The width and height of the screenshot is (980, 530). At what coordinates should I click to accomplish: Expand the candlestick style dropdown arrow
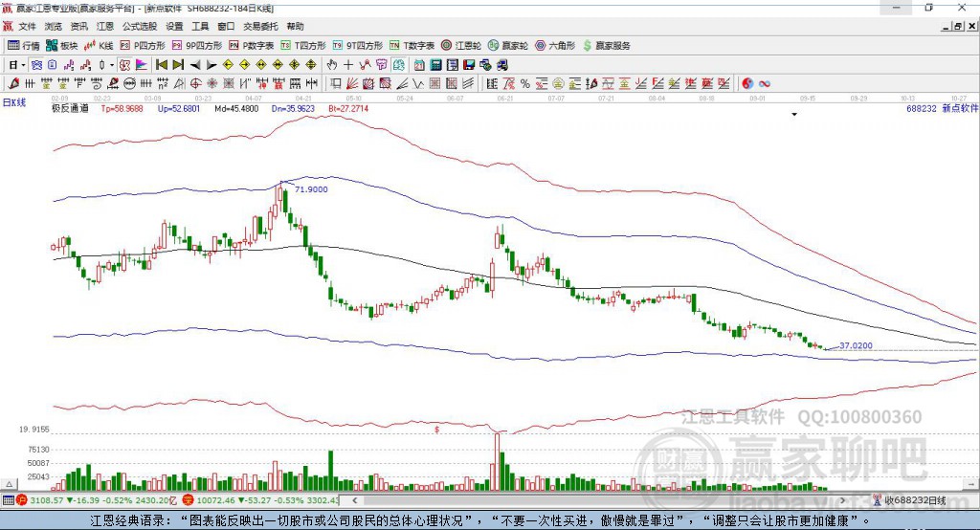112,65
